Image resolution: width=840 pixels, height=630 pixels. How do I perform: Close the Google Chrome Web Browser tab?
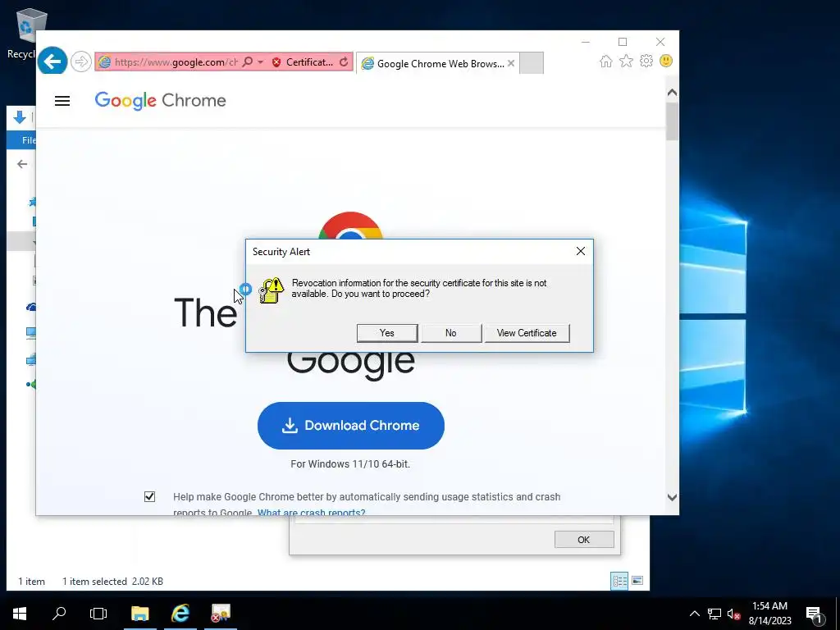tap(511, 63)
